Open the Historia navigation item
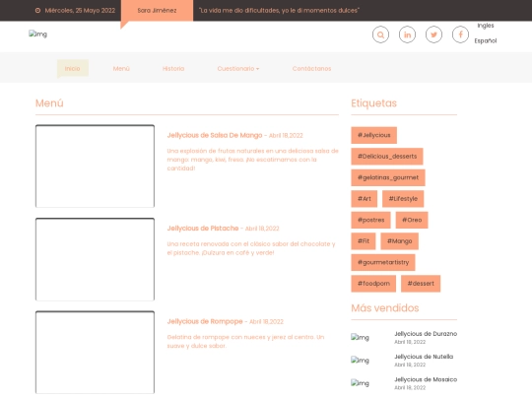Image resolution: width=532 pixels, height=399 pixels. point(173,69)
